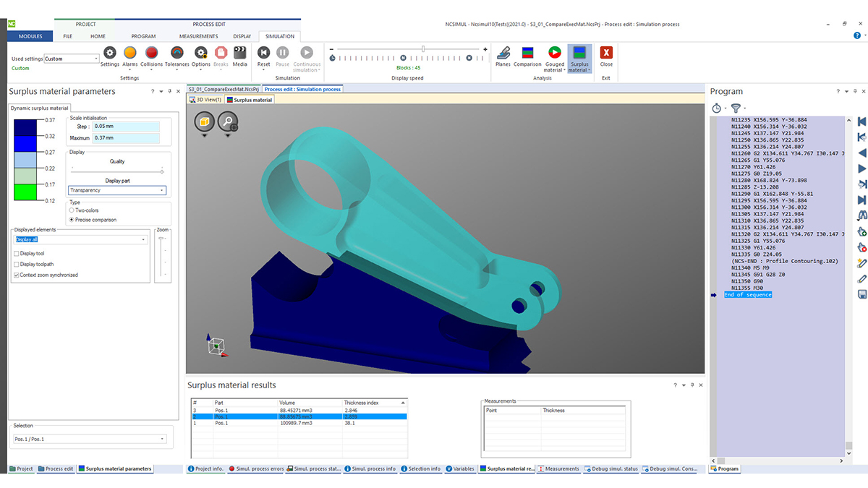Image resolution: width=868 pixels, height=488 pixels.
Task: Enable the Display tool checkbox
Action: [x=17, y=254]
